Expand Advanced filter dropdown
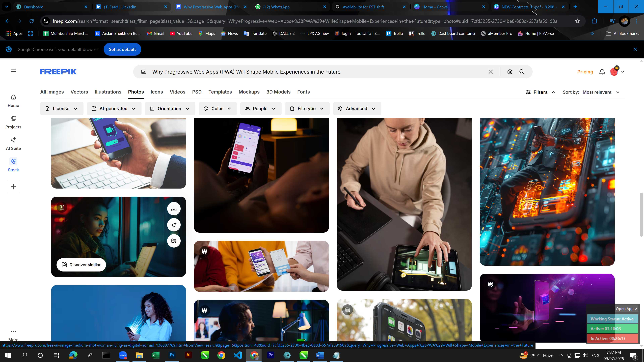644x362 pixels. [x=357, y=108]
